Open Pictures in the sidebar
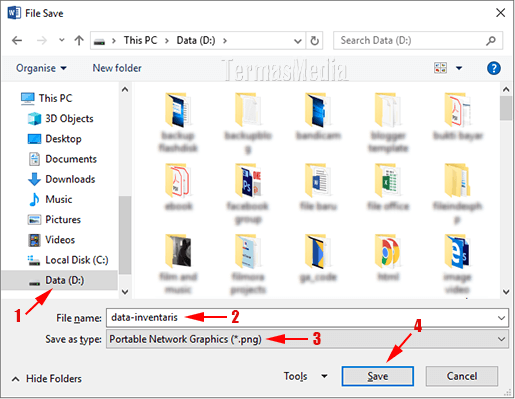Screen dimensions: 515x399 click(54, 220)
